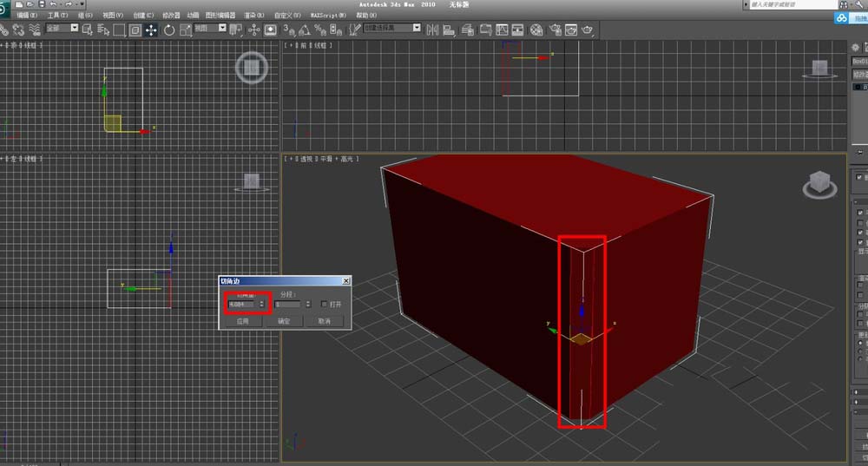The width and height of the screenshot is (868, 466).
Task: Expand the reference coordinate 视图 dropdown
Action: coord(210,29)
